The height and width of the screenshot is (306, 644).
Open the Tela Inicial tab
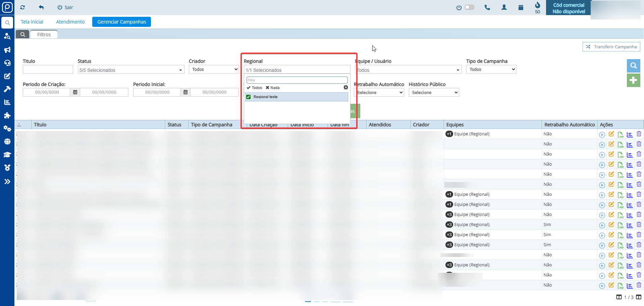tap(32, 22)
